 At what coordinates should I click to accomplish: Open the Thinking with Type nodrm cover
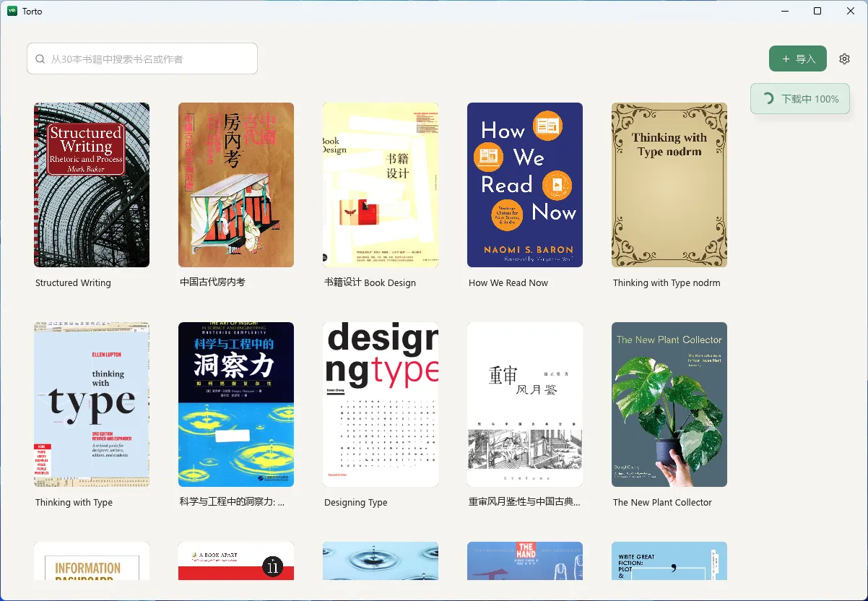669,185
